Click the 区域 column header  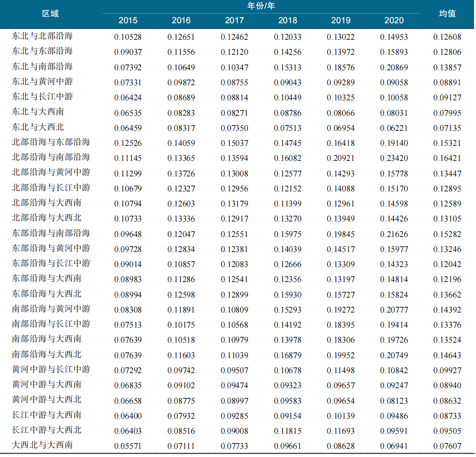[50, 14]
